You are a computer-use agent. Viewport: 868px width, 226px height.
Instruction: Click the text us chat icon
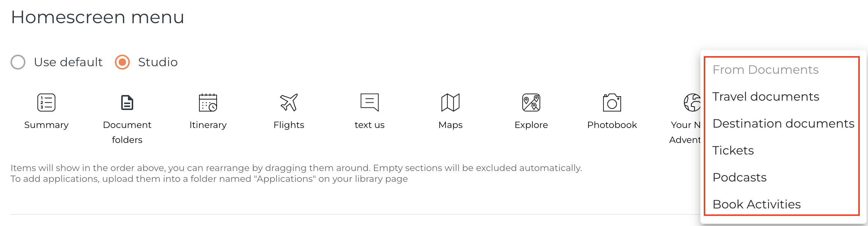pos(370,103)
